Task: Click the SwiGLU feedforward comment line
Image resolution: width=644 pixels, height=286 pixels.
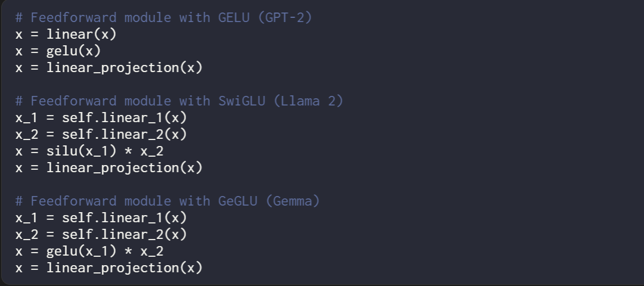Action: pyautogui.click(x=179, y=101)
